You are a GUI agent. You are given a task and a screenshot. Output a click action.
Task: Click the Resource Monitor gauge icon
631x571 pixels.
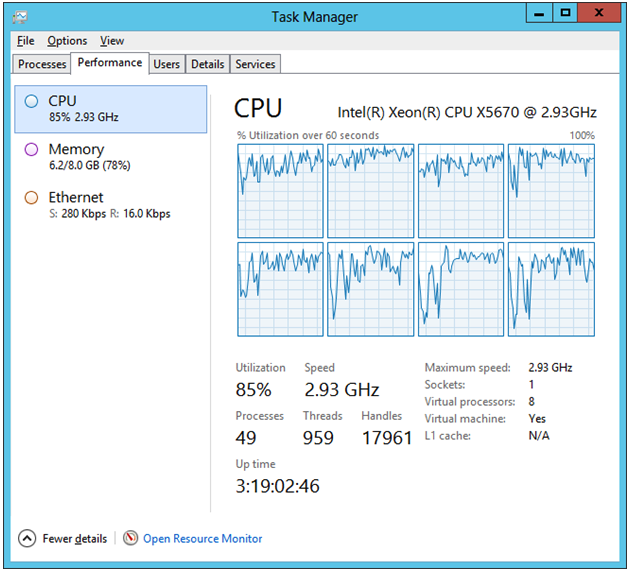(x=130, y=538)
